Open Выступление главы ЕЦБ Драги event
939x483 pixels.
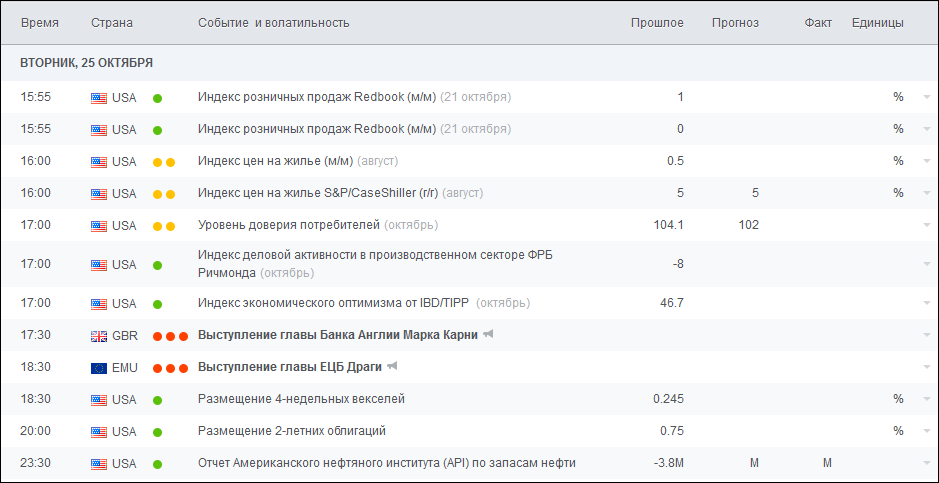[290, 367]
